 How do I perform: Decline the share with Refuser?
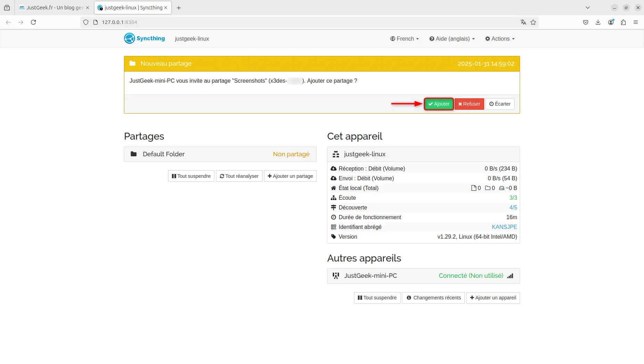[x=469, y=104]
